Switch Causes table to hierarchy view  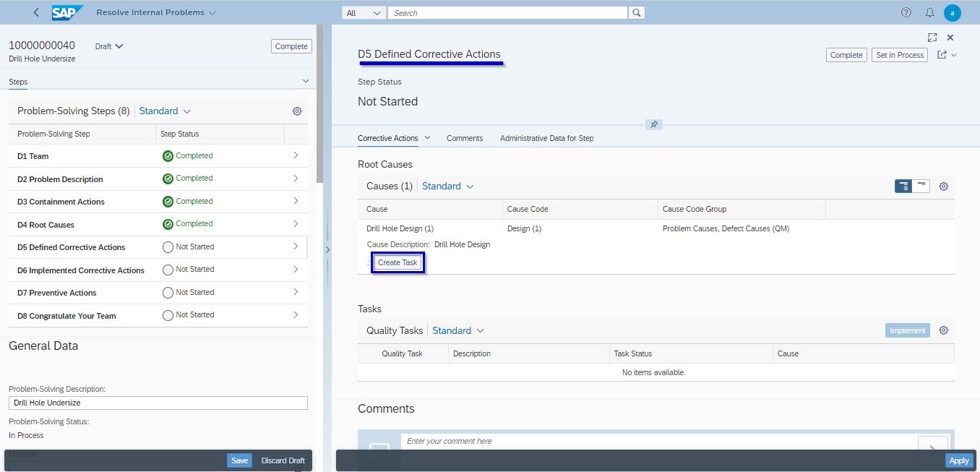coord(903,186)
